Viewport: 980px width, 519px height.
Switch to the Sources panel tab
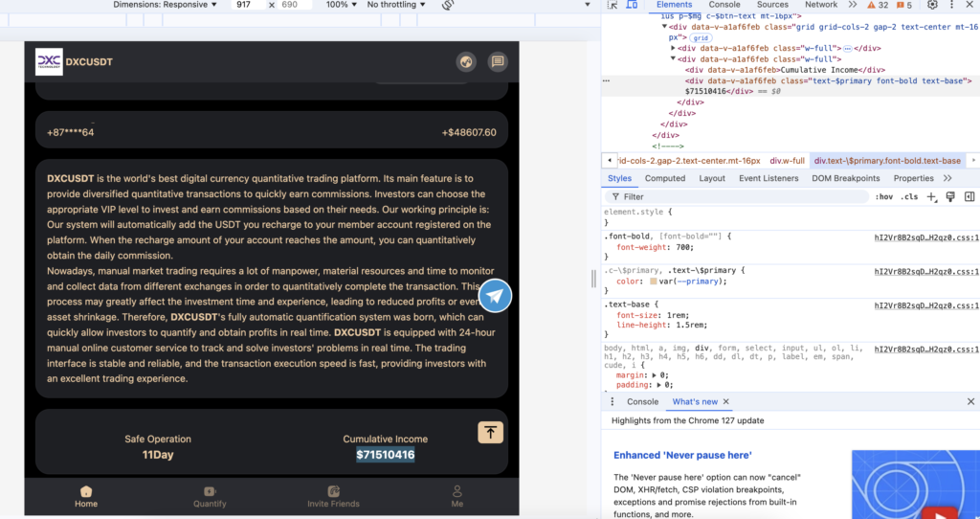[772, 5]
